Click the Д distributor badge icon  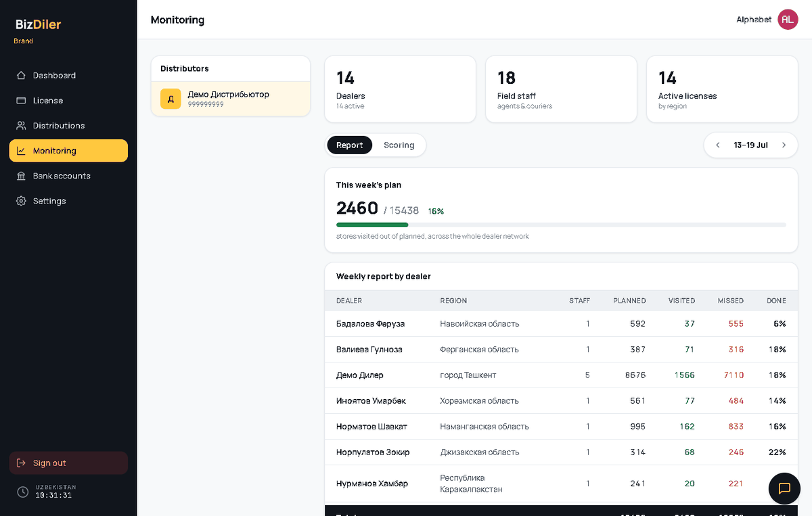[171, 99]
